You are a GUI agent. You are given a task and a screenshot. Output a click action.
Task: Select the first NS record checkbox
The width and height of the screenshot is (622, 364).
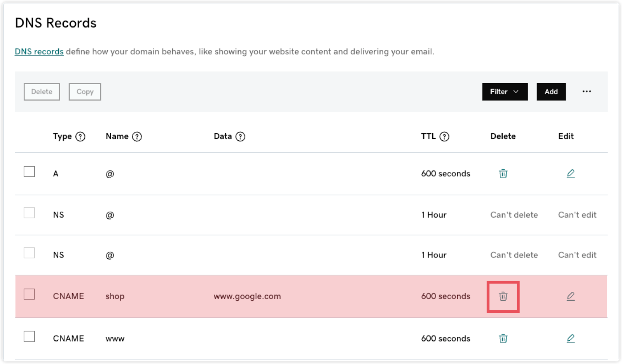[x=29, y=213]
